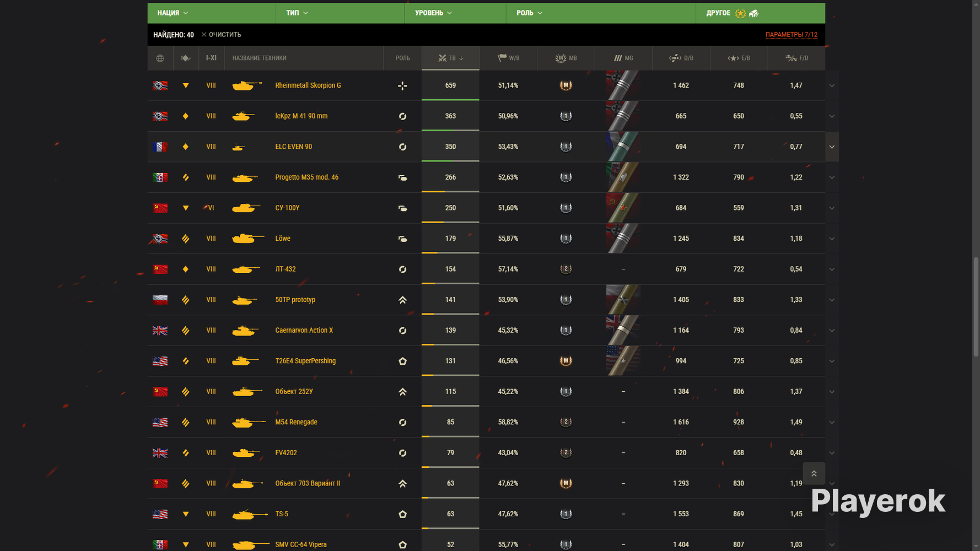Screen dimensions: 980x551
Task: Expand the leKpz M 41 90 mm row
Action: click(832, 116)
